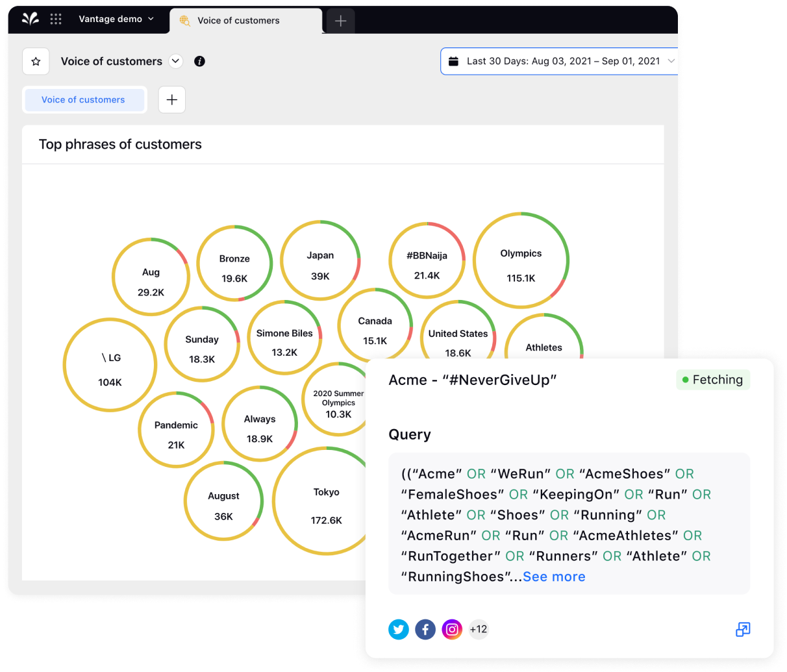Favorite the dashboard with the star icon

(36, 61)
